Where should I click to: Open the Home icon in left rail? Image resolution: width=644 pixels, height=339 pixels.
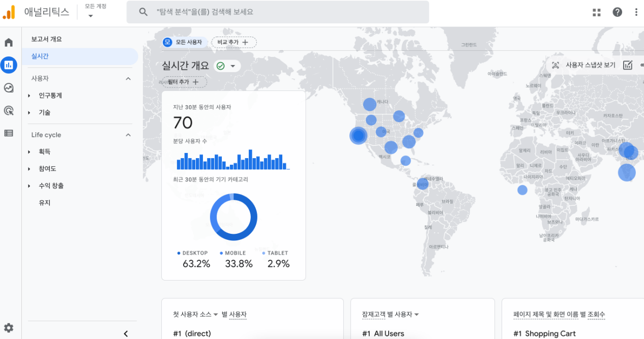click(9, 43)
